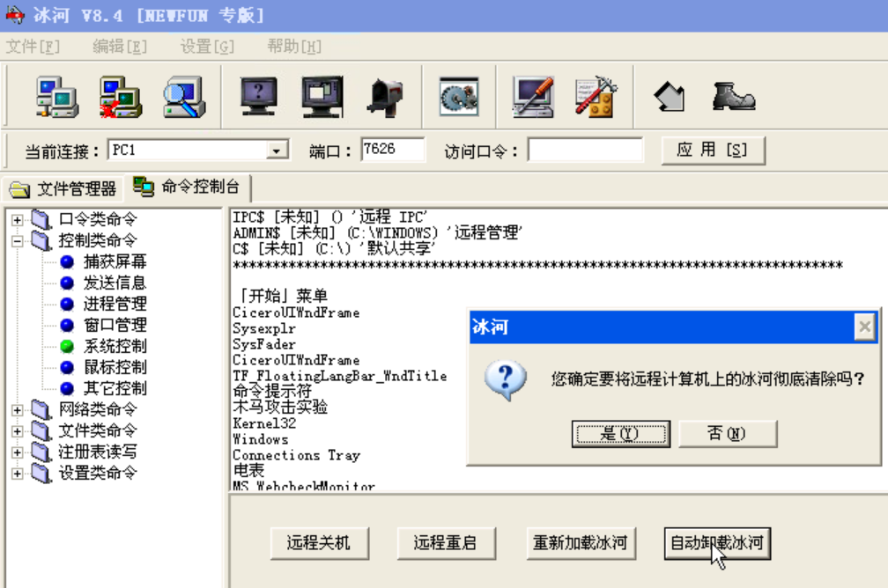The image size is (888, 588).
Task: Click the monitor with screwdriver icon
Action: (533, 98)
